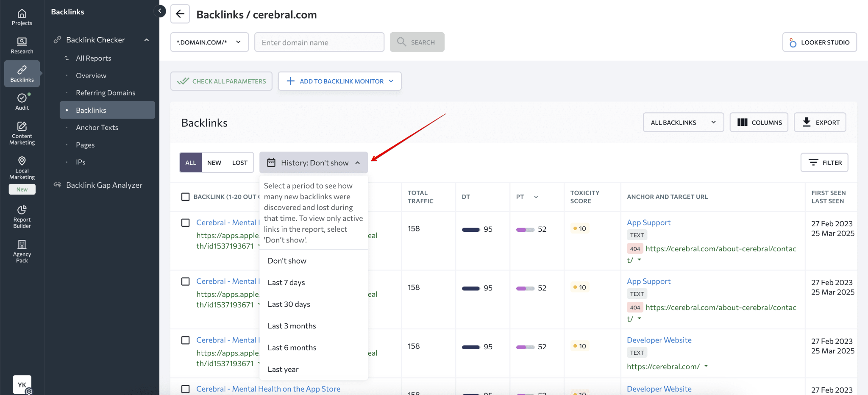Collapse the left navigation panel
Screen dimensions: 868x395
[x=160, y=11]
